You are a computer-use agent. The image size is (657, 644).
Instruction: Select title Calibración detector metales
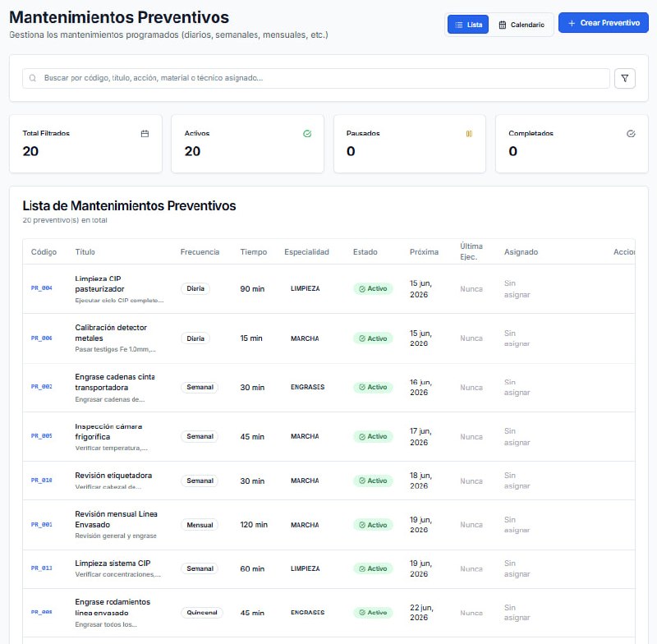click(111, 333)
